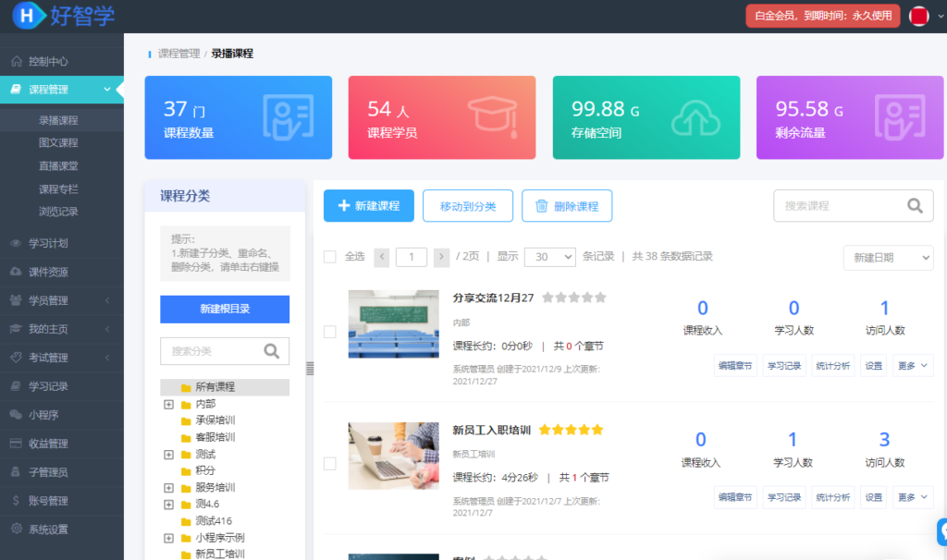The width and height of the screenshot is (947, 560).
Task: Click the 考试管理 icon
Action: pos(17,358)
